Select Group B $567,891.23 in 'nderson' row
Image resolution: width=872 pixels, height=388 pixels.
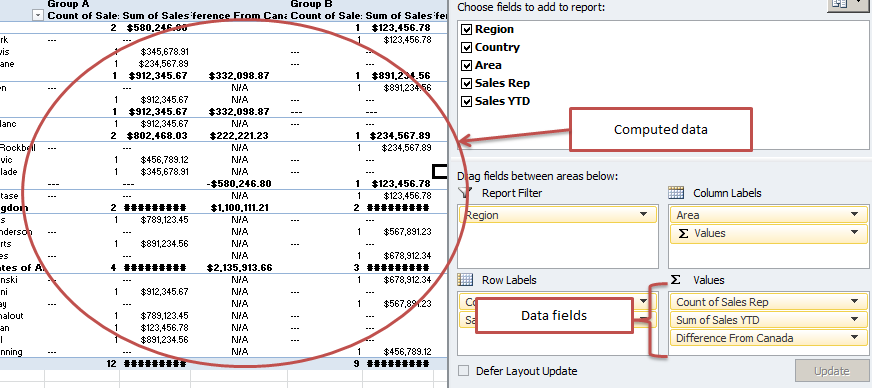408,232
